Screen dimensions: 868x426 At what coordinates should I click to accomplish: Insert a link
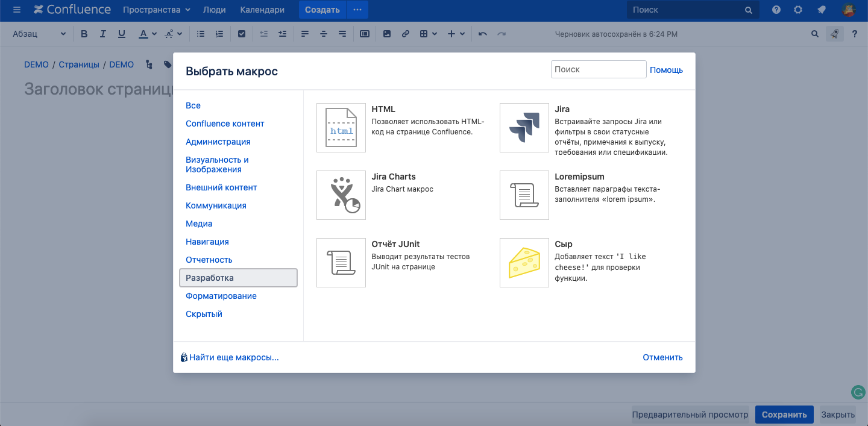click(406, 34)
